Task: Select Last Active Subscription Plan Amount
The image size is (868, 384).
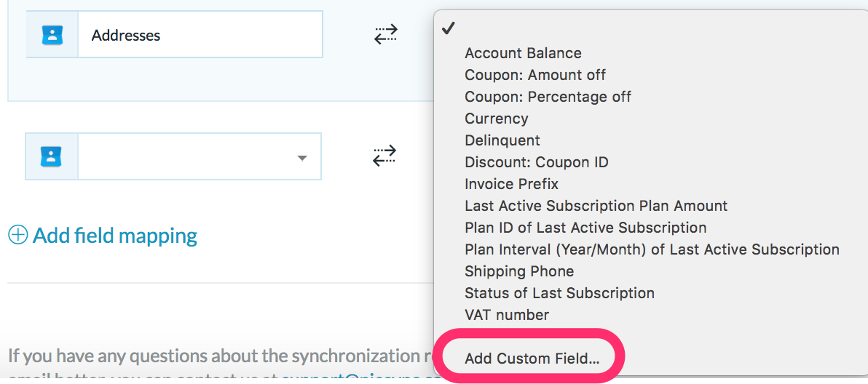Action: pos(596,206)
